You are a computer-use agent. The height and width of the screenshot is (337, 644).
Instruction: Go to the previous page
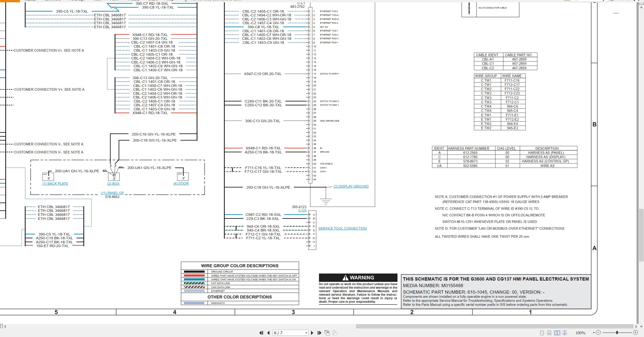click(268, 333)
